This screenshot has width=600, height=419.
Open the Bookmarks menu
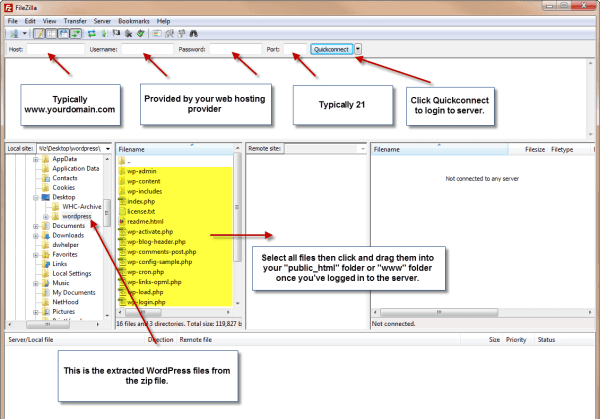134,21
